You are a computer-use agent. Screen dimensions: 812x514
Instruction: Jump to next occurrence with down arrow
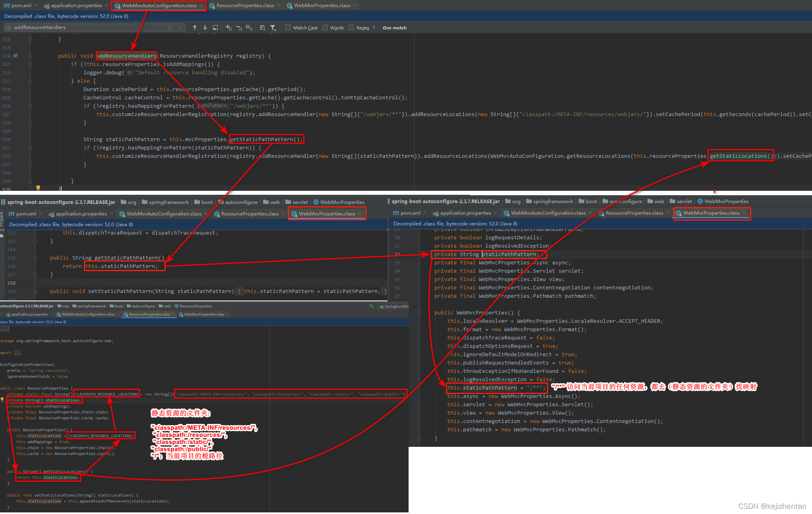click(205, 27)
